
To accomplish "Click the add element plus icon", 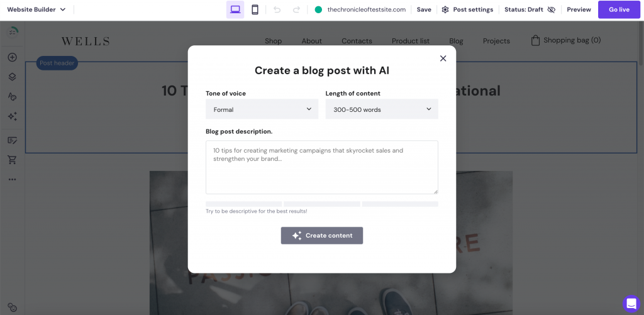I will [12, 57].
